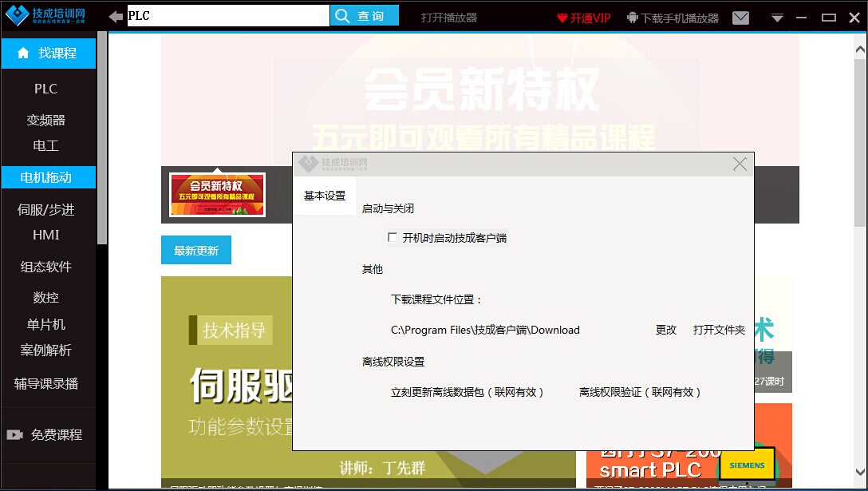Click the video camera icon for 免费课程
The width and height of the screenshot is (868, 491).
click(14, 435)
